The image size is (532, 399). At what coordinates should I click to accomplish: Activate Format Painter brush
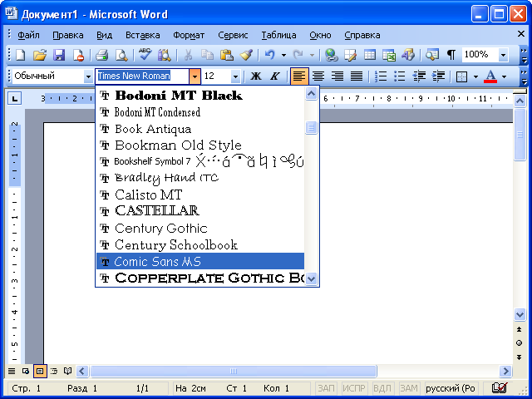pyautogui.click(x=246, y=55)
